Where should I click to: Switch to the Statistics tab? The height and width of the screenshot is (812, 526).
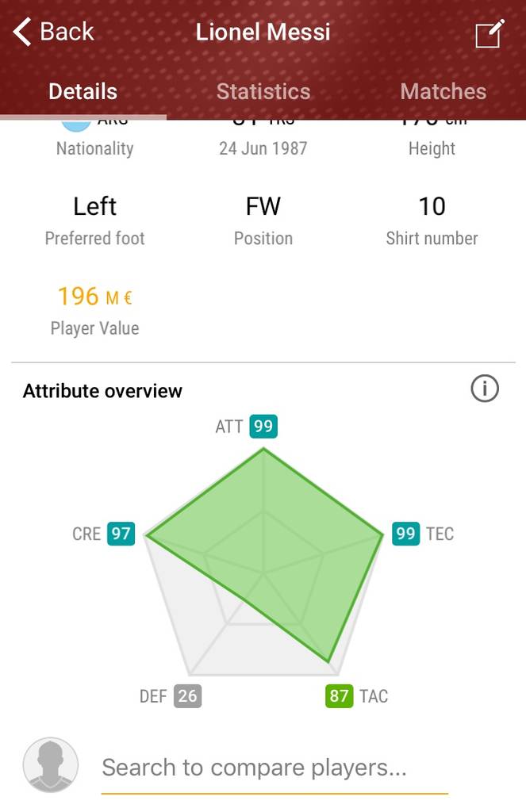(263, 92)
